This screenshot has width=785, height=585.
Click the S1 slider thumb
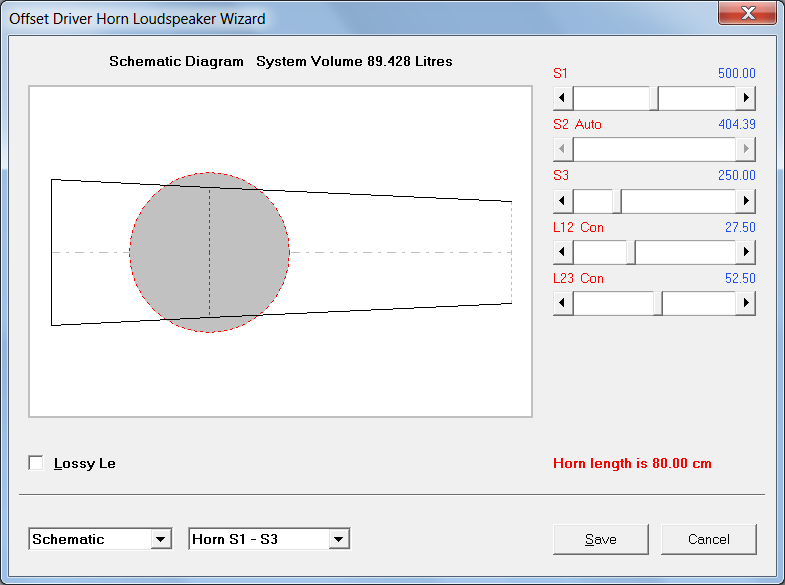pos(654,98)
